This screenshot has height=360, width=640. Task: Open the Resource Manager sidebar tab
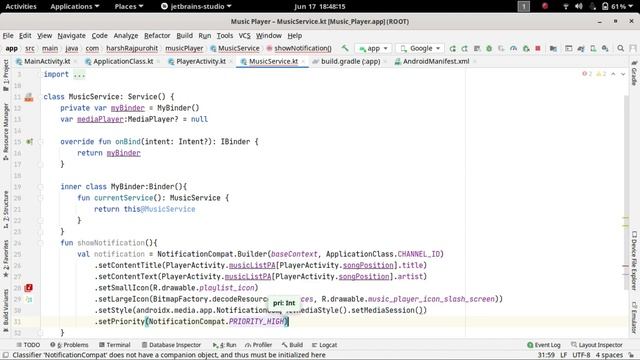pos(6,131)
